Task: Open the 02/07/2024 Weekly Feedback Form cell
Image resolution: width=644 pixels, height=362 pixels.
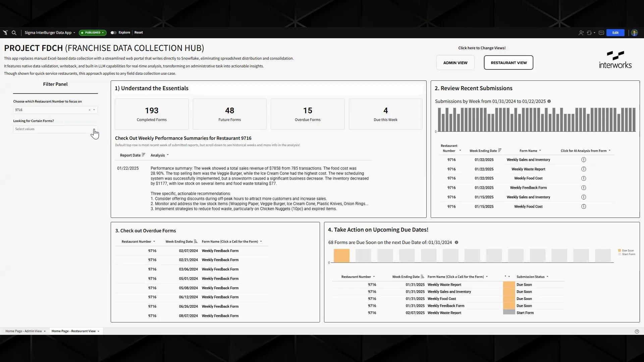Action: (220, 251)
